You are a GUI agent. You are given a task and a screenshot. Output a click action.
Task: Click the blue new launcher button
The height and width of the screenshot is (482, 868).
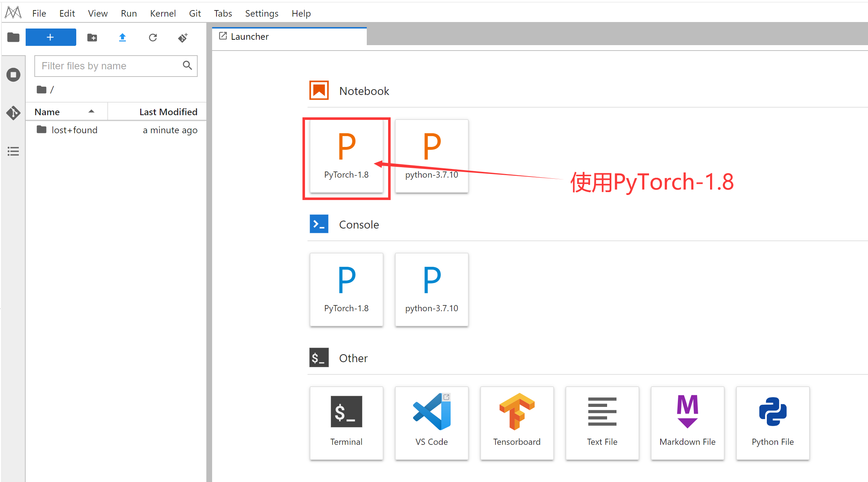pos(51,37)
